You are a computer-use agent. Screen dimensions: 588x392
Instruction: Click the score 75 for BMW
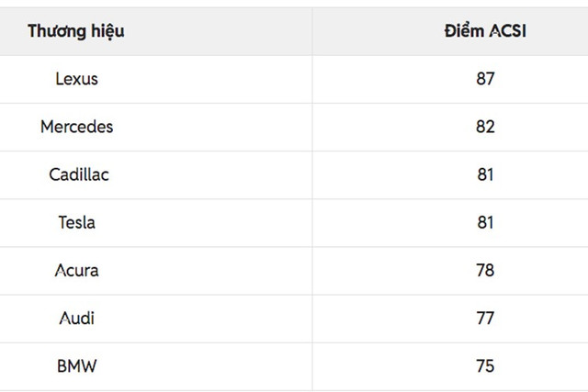(485, 366)
